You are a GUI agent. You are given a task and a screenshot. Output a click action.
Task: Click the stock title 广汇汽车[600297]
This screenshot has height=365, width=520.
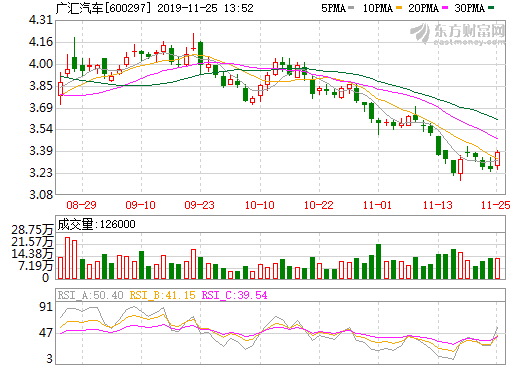(103, 8)
